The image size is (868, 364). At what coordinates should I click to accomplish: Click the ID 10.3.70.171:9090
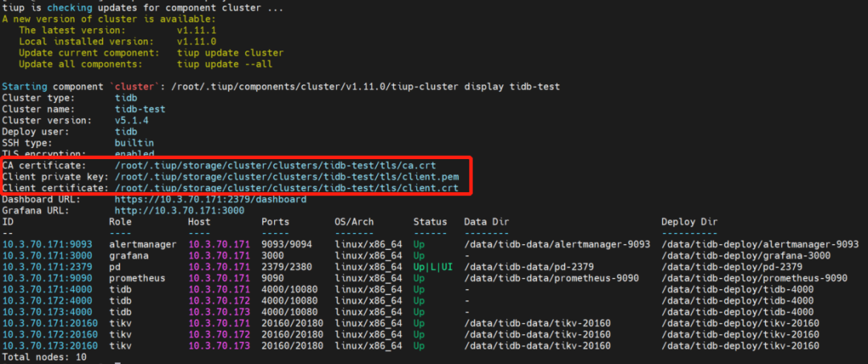[x=47, y=278]
